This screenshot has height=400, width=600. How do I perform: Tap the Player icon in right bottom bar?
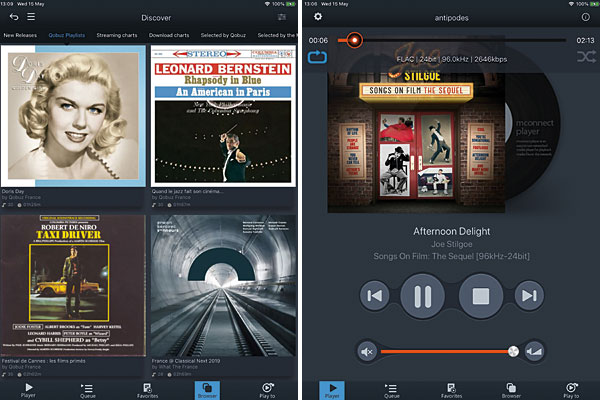[x=332, y=390]
